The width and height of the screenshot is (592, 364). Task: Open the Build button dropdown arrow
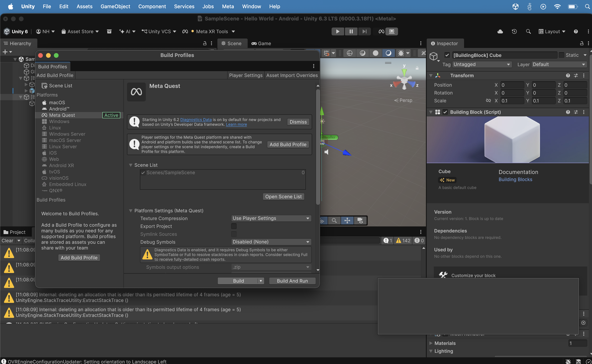pyautogui.click(x=261, y=281)
